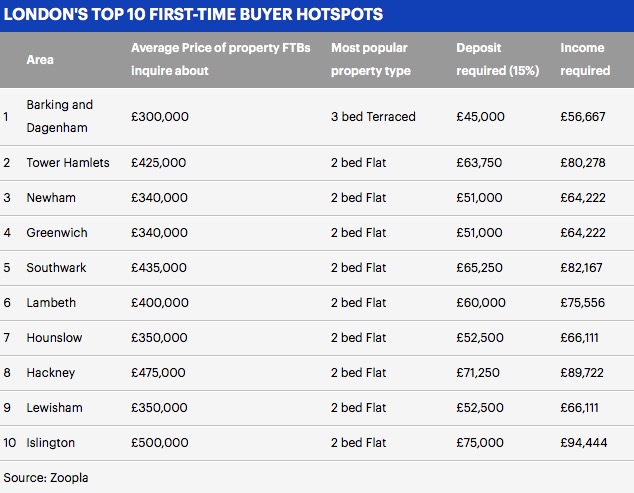This screenshot has height=493, width=634.
Task: Select the Islington row's £94,444 income
Action: (x=584, y=442)
